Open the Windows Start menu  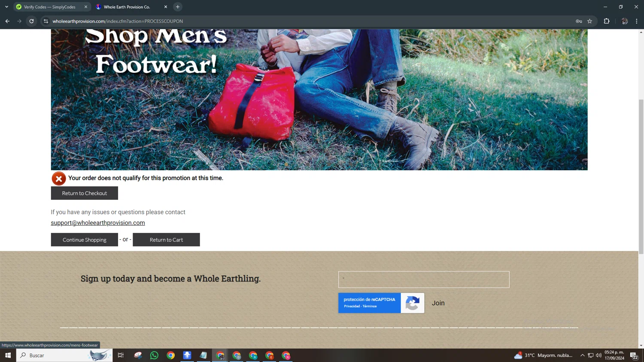(8, 355)
